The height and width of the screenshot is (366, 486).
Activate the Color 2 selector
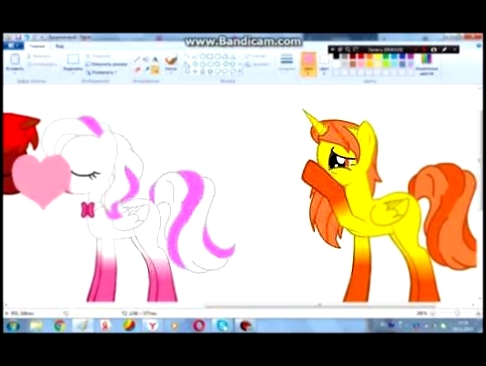click(324, 63)
